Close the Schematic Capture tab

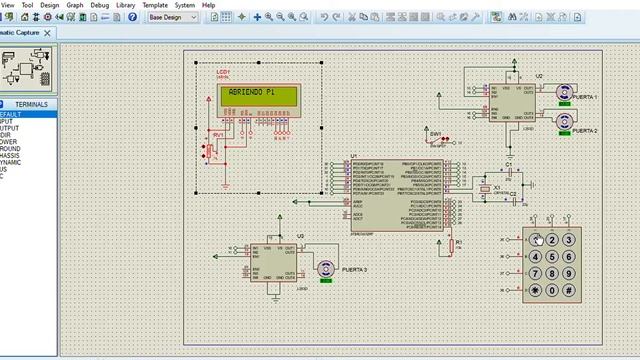[47, 33]
